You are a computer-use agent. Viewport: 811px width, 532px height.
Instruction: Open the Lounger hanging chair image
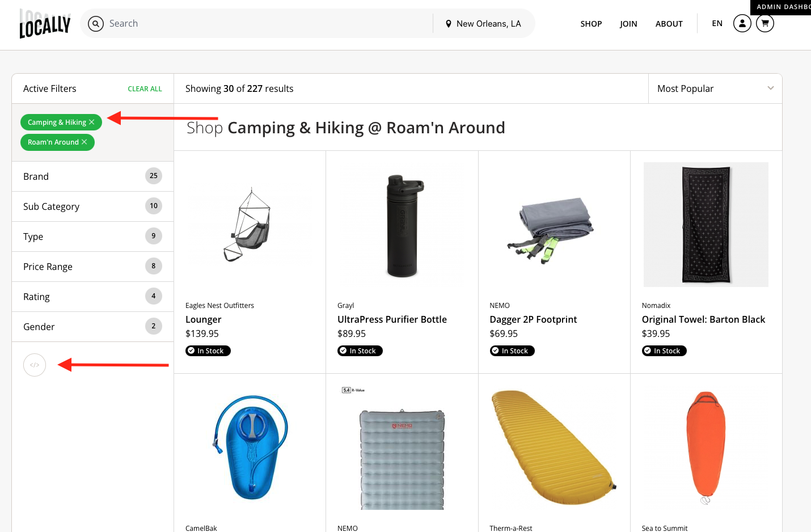(248, 225)
